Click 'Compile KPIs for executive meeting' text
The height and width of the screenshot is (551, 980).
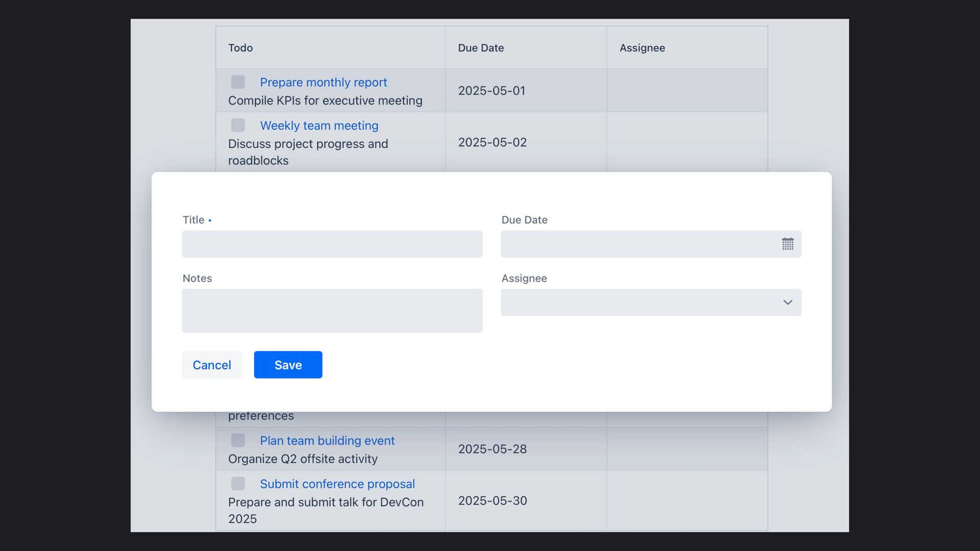click(325, 101)
